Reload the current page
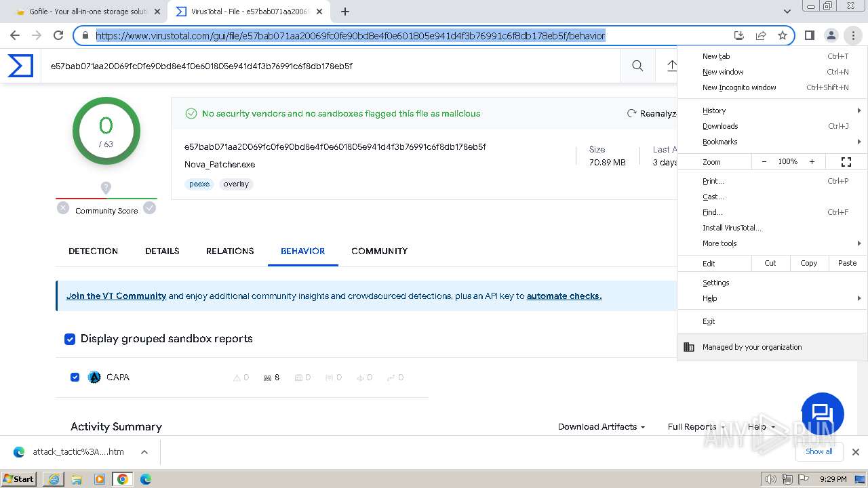Viewport: 868px width, 488px height. [58, 35]
